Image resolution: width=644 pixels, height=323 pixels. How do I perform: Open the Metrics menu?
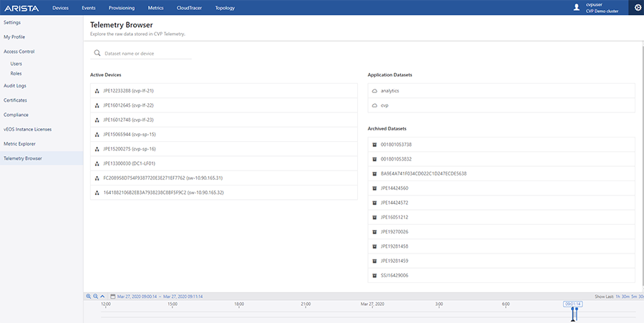coord(156,8)
